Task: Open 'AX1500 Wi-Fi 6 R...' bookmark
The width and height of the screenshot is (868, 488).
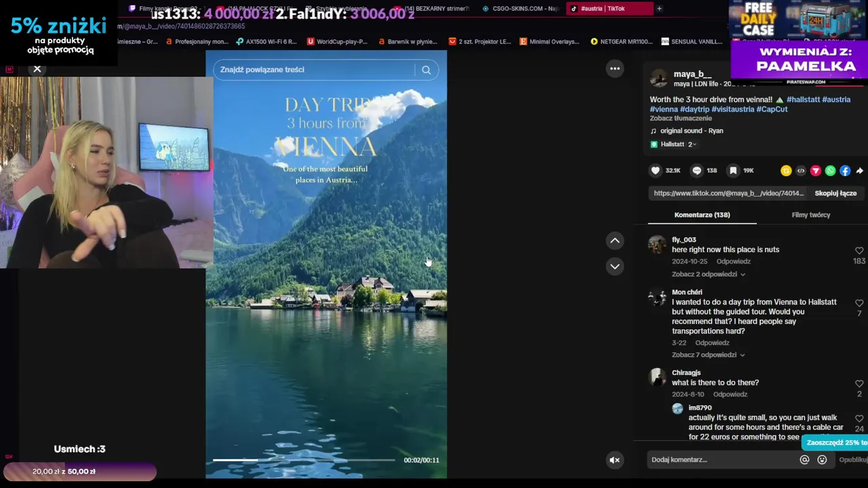Action: pos(266,41)
